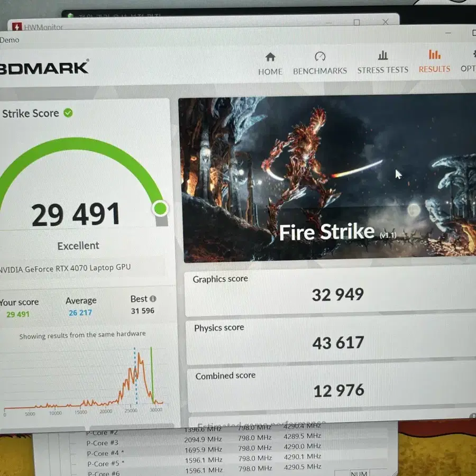Click Showing results from the same hardware

tap(83, 335)
